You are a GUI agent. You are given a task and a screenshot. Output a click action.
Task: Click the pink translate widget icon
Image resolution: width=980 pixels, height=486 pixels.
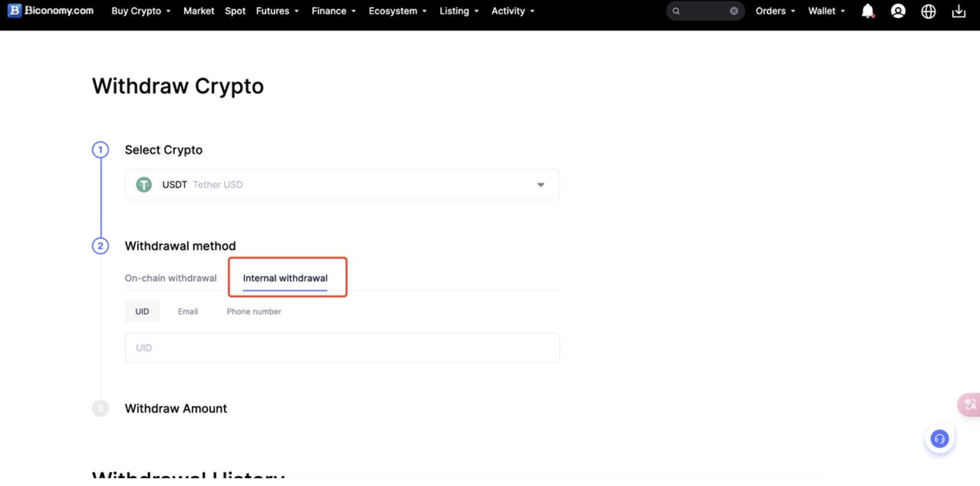click(x=970, y=405)
